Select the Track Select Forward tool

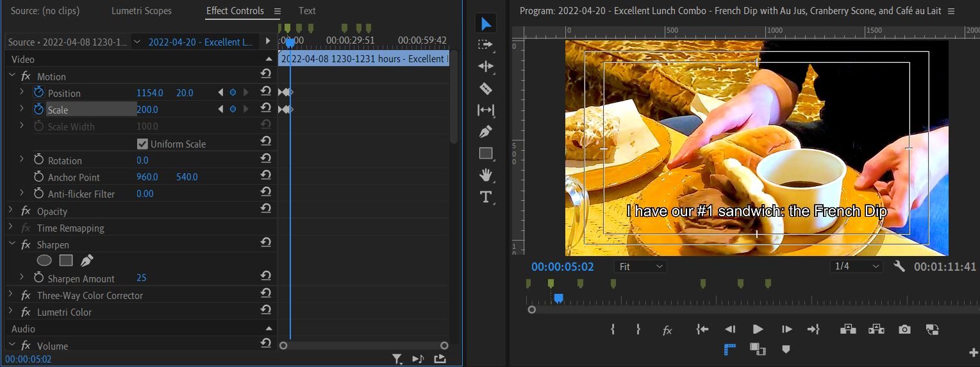pos(486,45)
